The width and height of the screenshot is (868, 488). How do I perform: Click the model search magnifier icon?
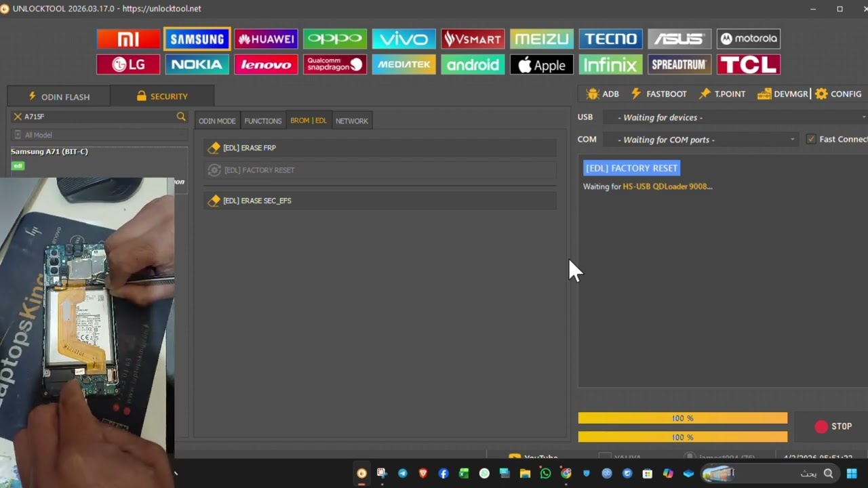coord(181,117)
